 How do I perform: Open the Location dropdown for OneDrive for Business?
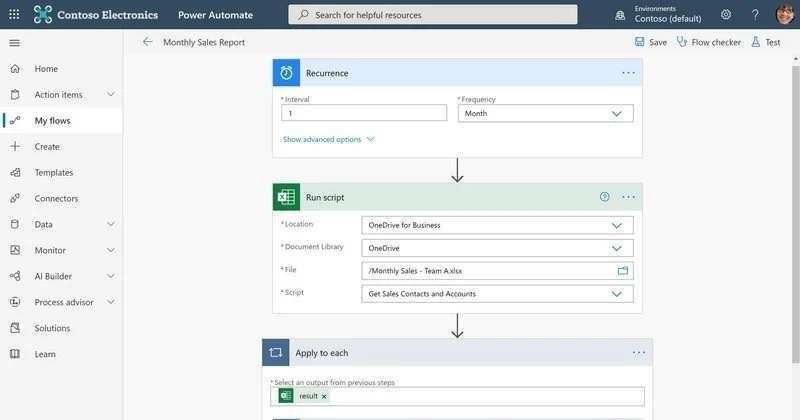(x=497, y=225)
